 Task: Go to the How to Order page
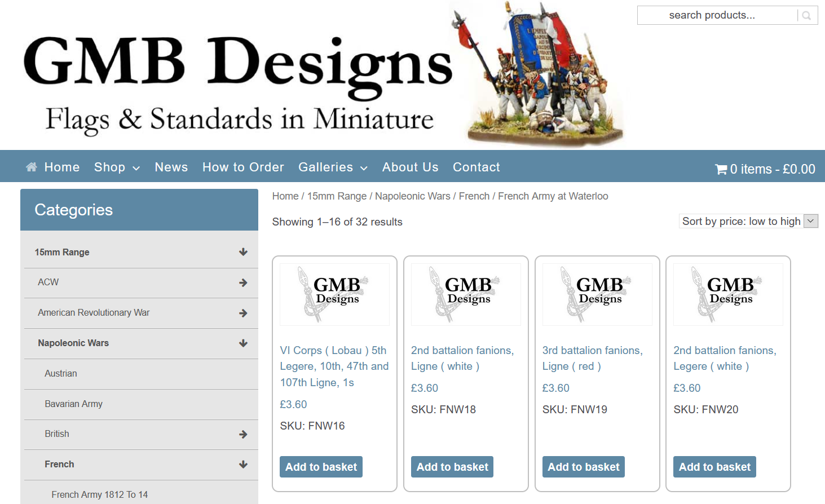pyautogui.click(x=243, y=167)
